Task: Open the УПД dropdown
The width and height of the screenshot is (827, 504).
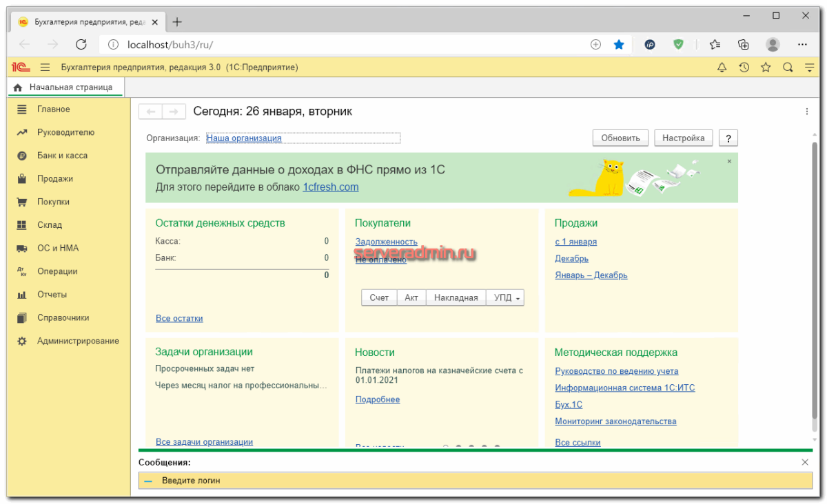Action: (517, 297)
